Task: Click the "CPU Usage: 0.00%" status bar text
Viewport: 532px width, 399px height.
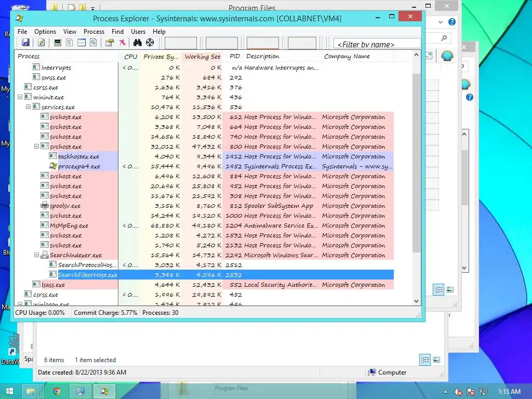Action: (x=39, y=312)
